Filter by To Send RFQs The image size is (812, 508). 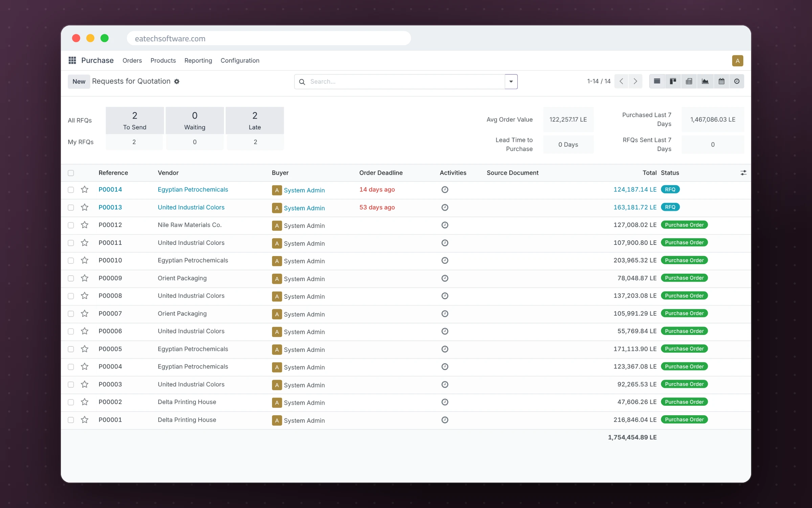click(135, 121)
